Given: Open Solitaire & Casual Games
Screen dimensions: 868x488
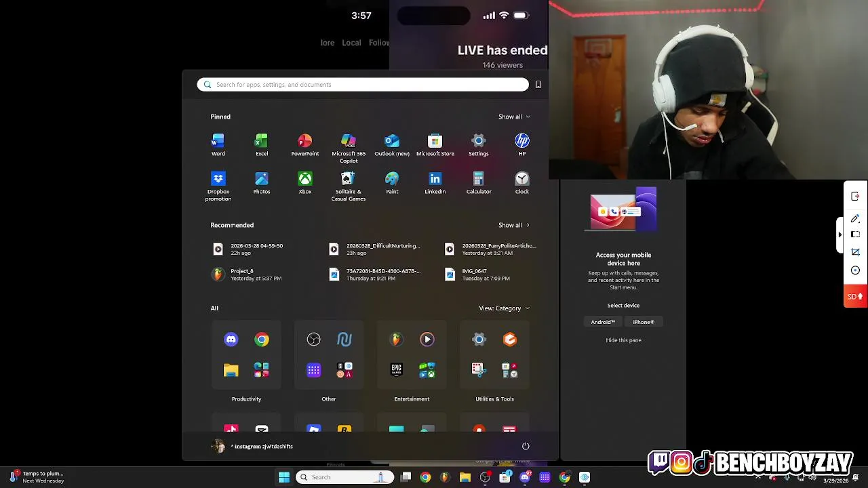Looking at the screenshot, I should click(348, 186).
